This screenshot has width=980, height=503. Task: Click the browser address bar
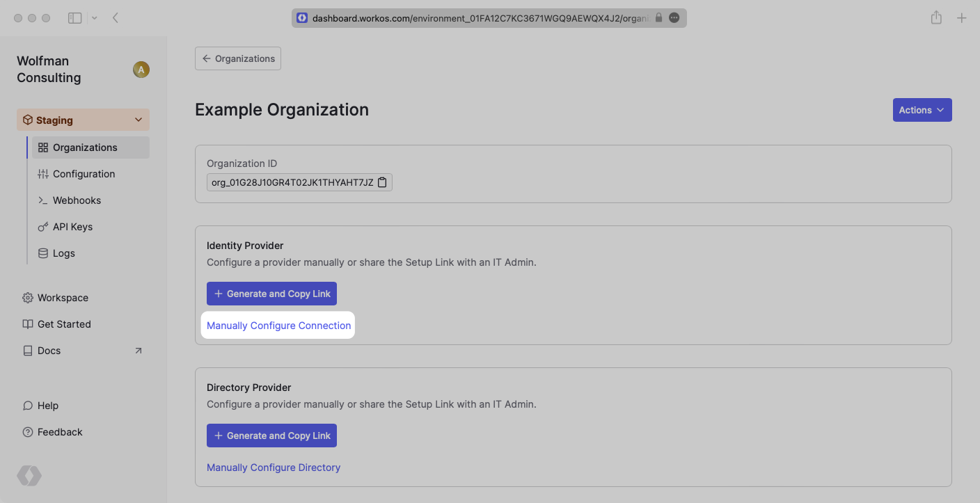(x=480, y=18)
